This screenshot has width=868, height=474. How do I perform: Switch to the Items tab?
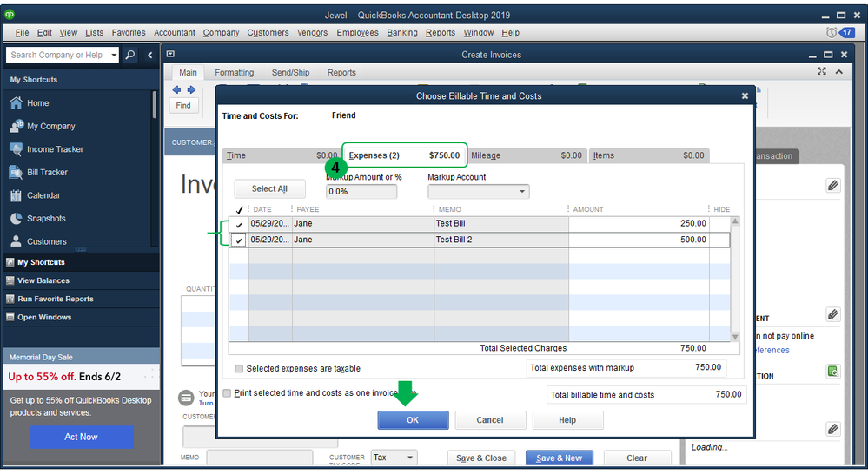point(648,155)
